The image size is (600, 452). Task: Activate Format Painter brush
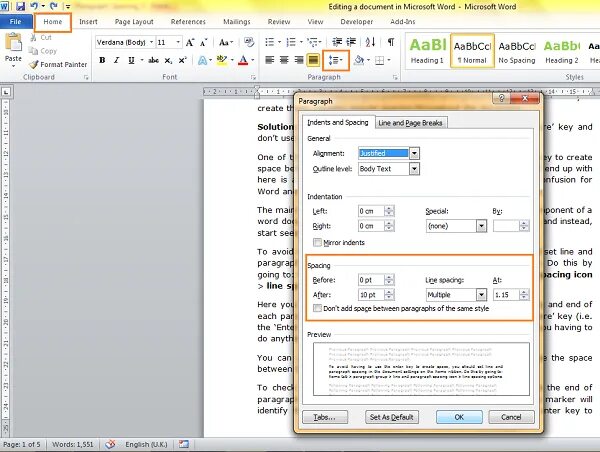pos(59,64)
